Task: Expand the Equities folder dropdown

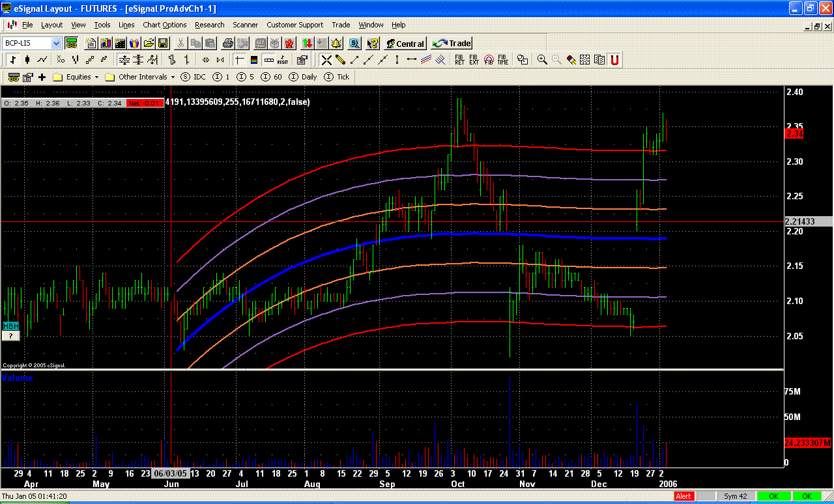Action: click(96, 77)
